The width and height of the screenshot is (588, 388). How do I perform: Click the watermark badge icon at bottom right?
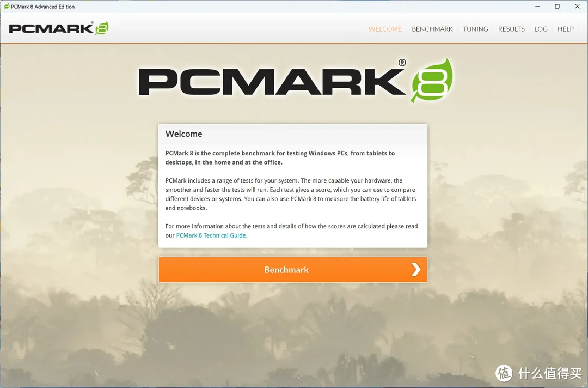click(504, 373)
